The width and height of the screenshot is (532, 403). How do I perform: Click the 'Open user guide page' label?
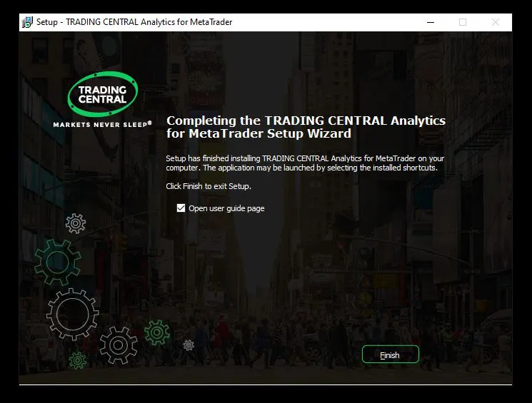tap(226, 208)
